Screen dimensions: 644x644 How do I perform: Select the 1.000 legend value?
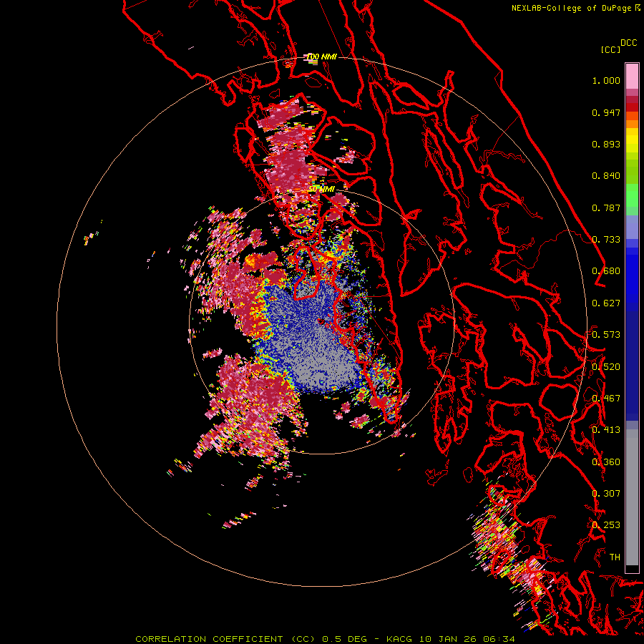click(606, 80)
